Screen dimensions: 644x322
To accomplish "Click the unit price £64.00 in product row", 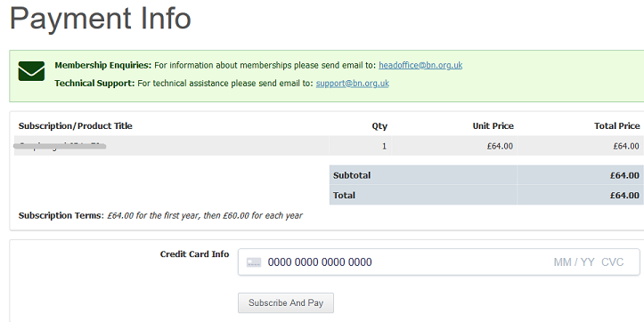I will [500, 146].
